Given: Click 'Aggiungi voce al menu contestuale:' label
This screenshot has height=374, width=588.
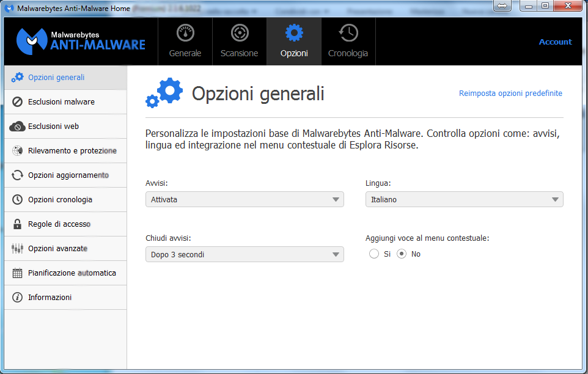Looking at the screenshot, I should coord(427,238).
